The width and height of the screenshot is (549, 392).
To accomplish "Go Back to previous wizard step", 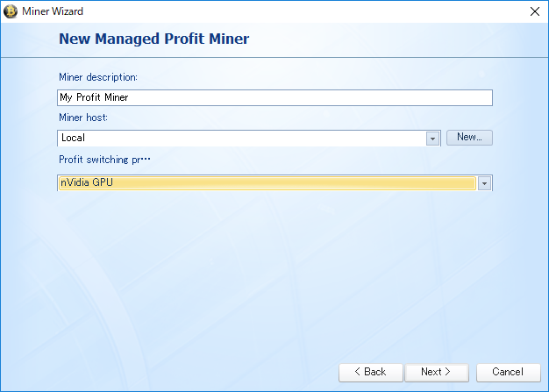I will point(370,372).
